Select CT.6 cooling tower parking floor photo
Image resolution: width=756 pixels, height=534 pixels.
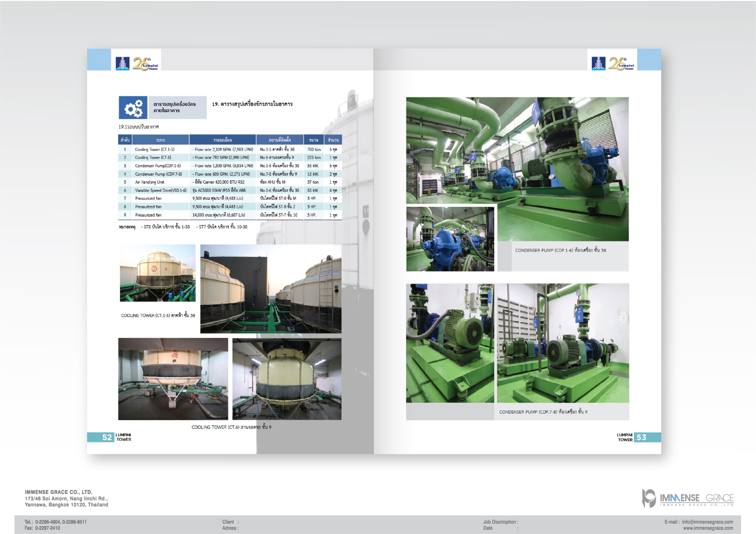click(173, 379)
